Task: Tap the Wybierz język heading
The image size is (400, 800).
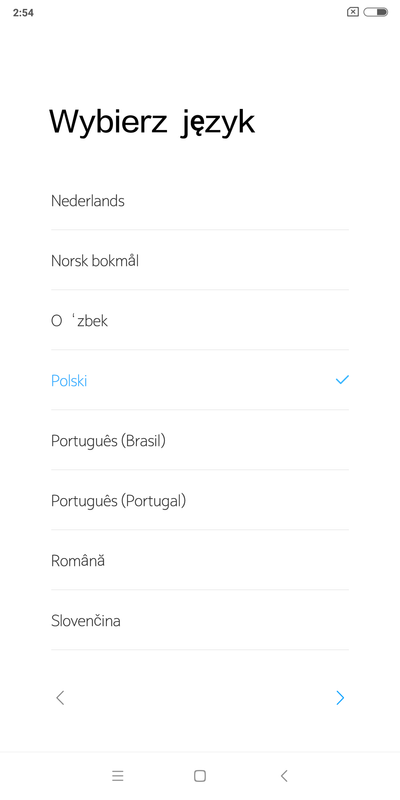Action: point(152,123)
